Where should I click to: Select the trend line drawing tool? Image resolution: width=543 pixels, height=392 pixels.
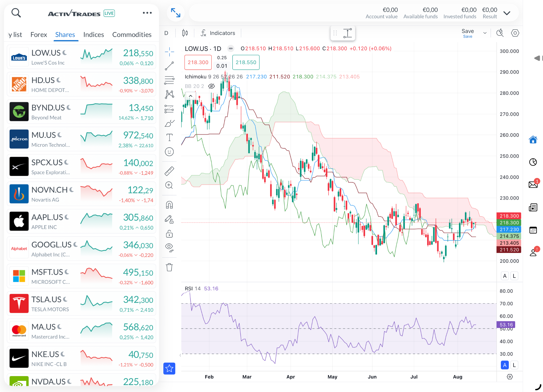pos(169,66)
